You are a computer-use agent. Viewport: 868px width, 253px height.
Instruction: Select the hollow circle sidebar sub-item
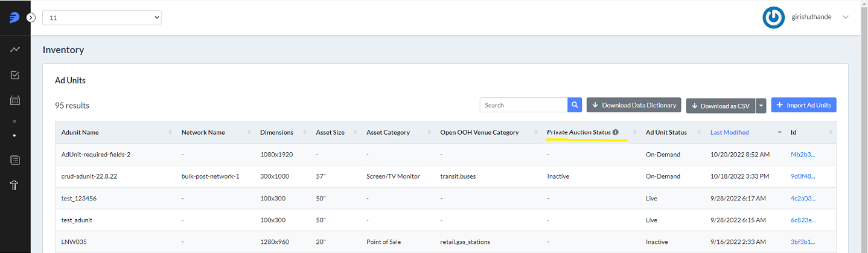(x=15, y=121)
